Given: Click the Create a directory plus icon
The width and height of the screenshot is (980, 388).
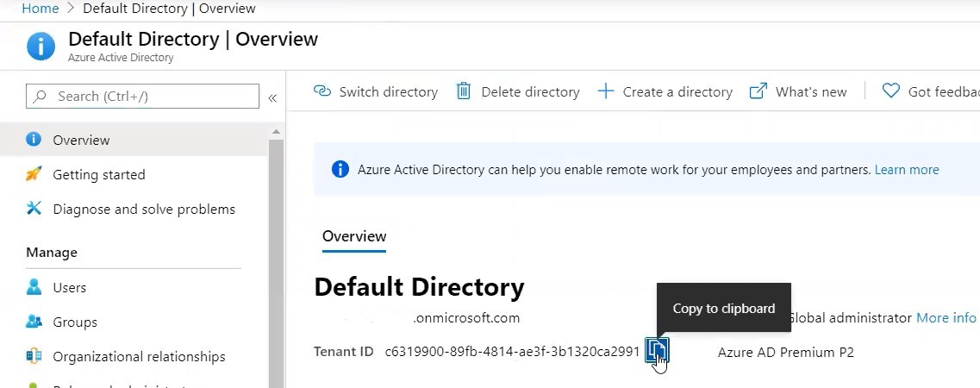Looking at the screenshot, I should (606, 92).
